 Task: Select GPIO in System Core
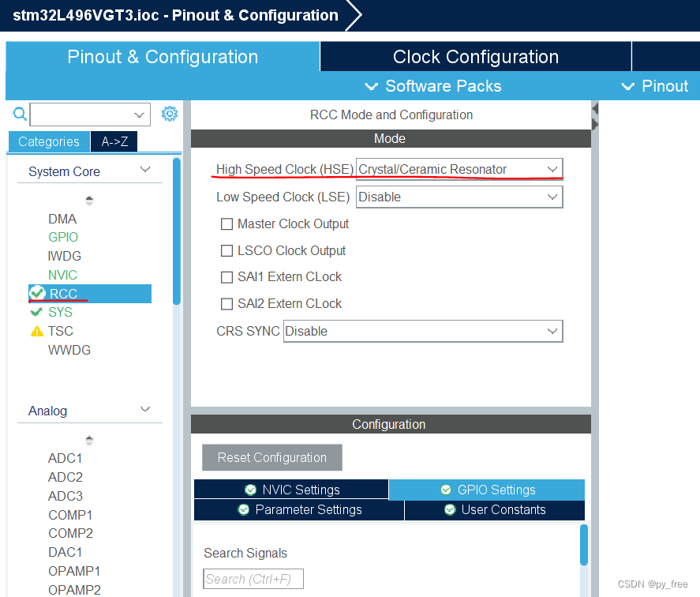63,237
